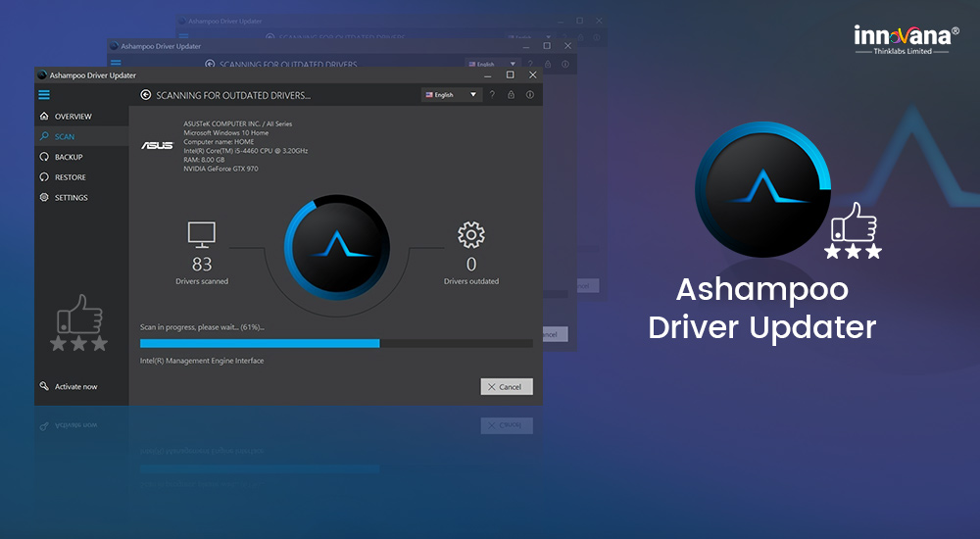
Task: Select the Scan sidebar item
Action: (x=81, y=136)
